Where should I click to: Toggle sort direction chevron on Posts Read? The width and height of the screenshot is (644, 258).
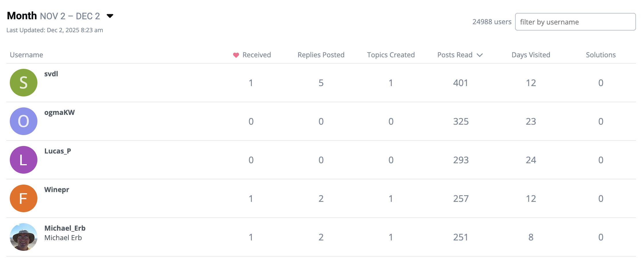480,55
